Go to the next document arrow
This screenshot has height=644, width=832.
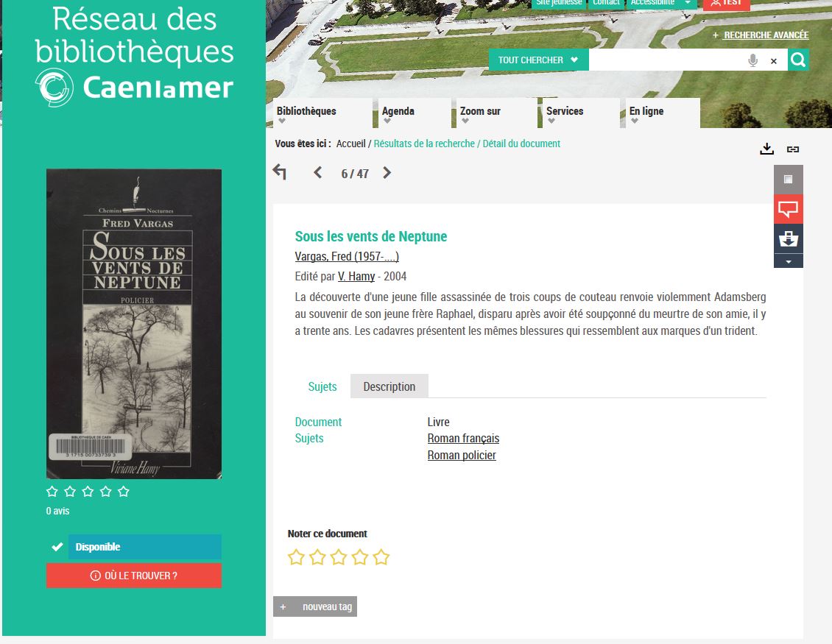[x=387, y=173]
